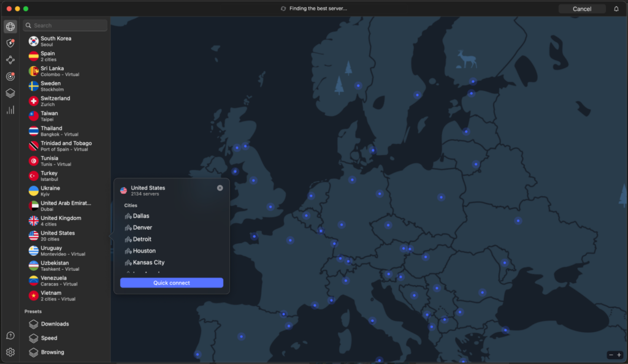This screenshot has height=364, width=628.
Task: Click the notifications bell icon
Action: [616, 9]
